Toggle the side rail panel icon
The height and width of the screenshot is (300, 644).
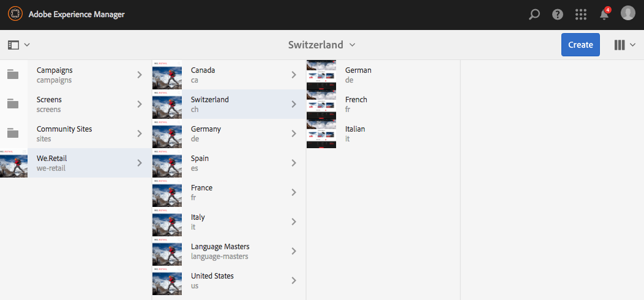pyautogui.click(x=18, y=45)
